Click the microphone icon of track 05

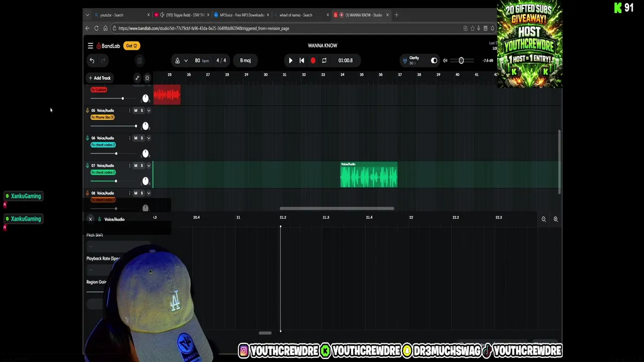coord(88,110)
